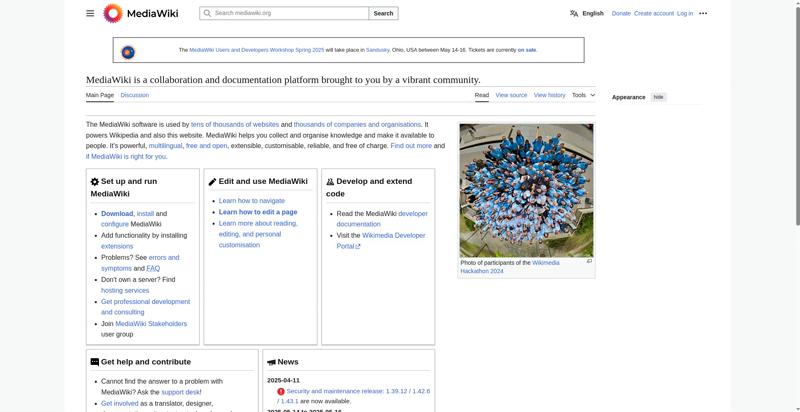Open 'thousands of companies and organisations' link
Screen dimensions: 800x412
tap(357, 124)
